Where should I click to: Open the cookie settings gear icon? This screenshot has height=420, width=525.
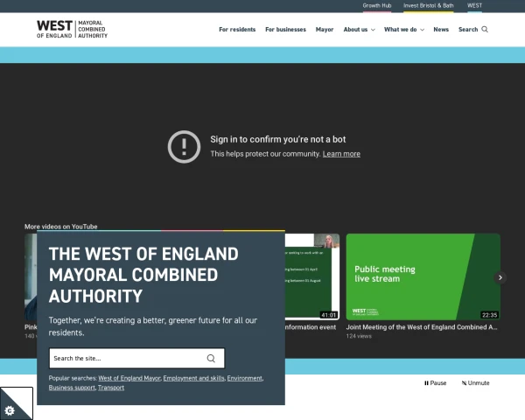click(x=10, y=410)
